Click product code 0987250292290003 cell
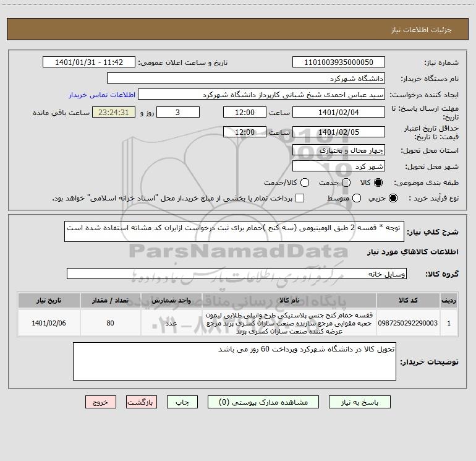 coord(408,323)
